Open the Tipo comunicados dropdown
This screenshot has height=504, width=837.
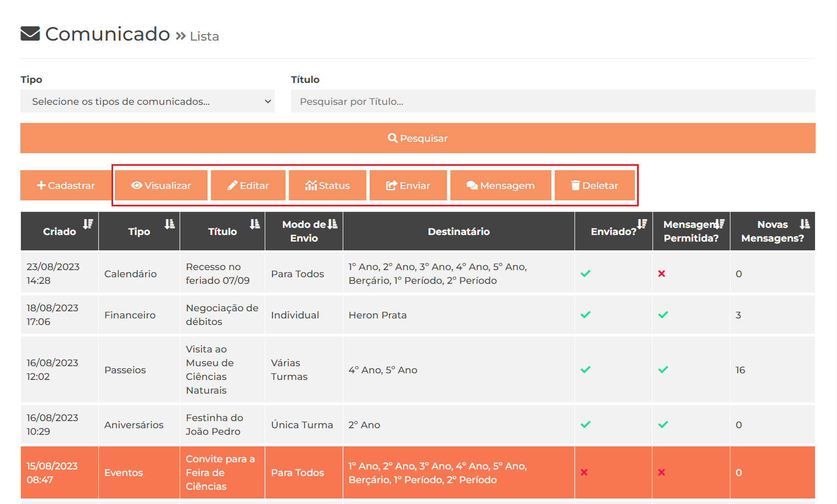point(147,101)
